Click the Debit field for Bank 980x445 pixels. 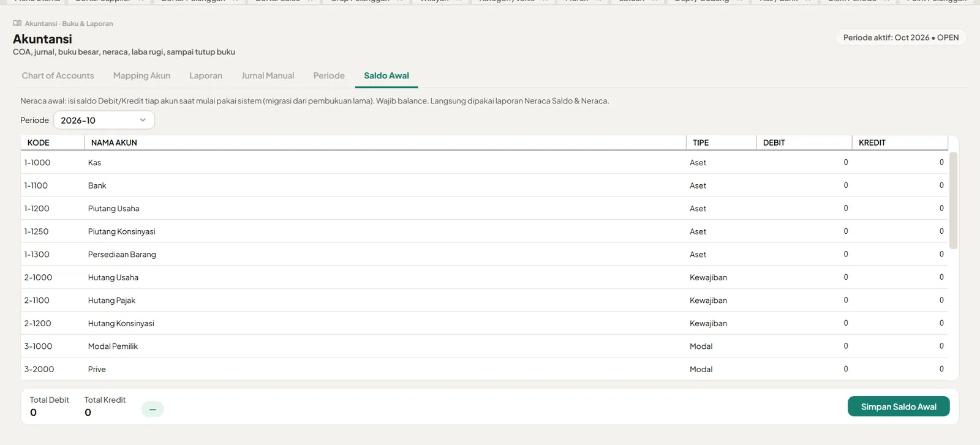coord(804,185)
